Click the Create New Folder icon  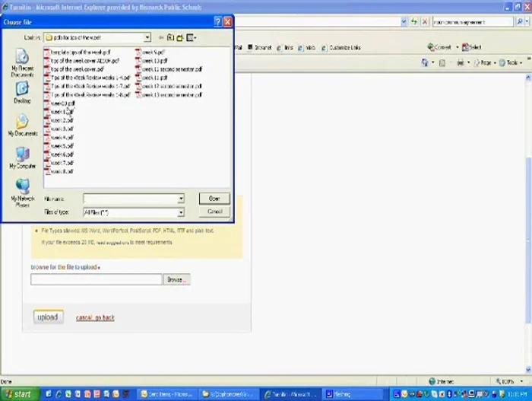180,37
